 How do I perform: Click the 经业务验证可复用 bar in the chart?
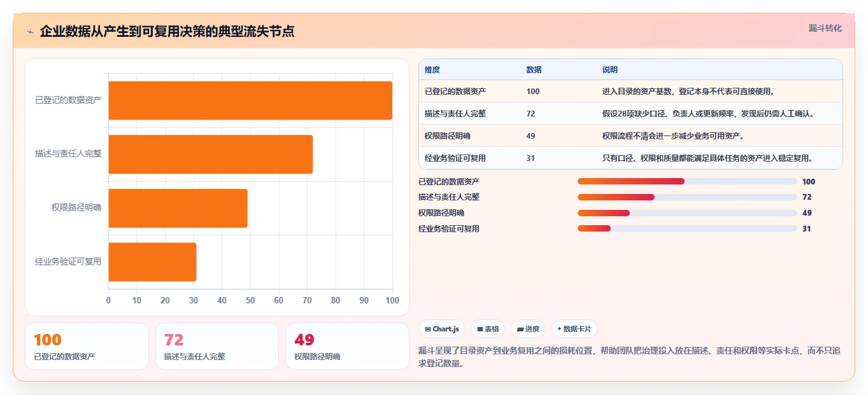pyautogui.click(x=153, y=261)
